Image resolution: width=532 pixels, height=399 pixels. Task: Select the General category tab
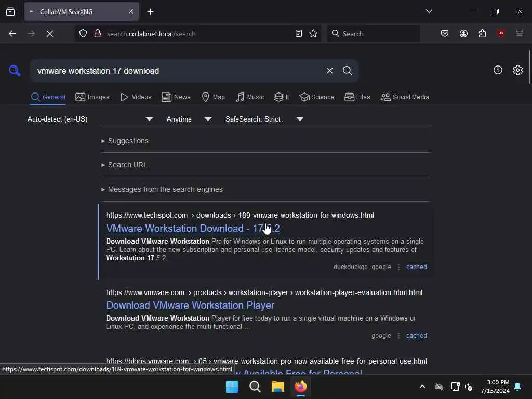click(x=48, y=97)
